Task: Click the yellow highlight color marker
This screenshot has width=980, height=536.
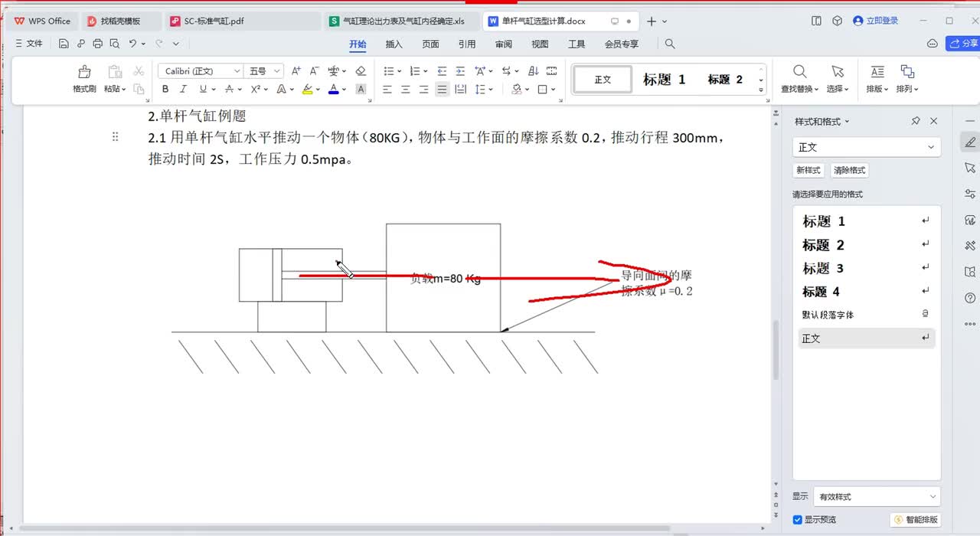Action: 307,90
